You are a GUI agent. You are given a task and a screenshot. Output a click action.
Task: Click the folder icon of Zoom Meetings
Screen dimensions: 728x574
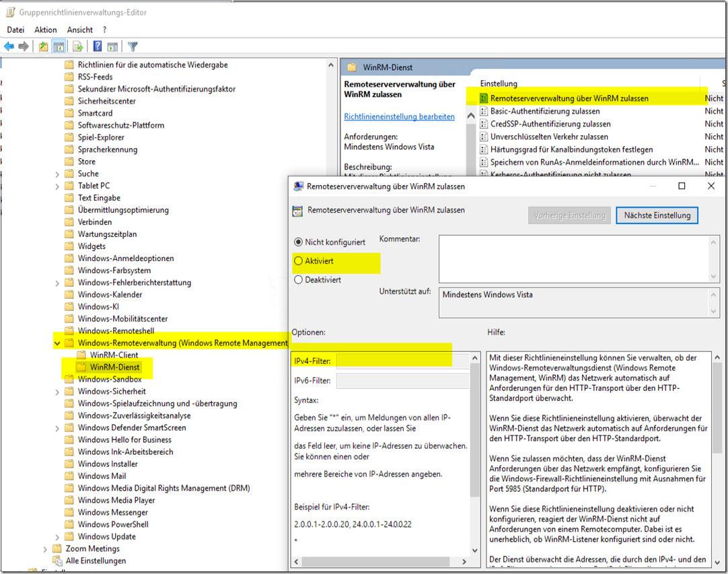[57, 548]
